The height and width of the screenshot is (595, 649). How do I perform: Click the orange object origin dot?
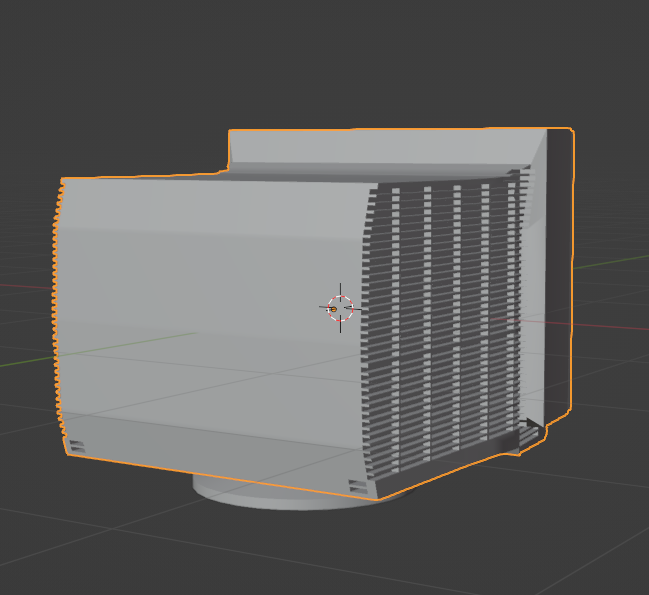pos(334,309)
